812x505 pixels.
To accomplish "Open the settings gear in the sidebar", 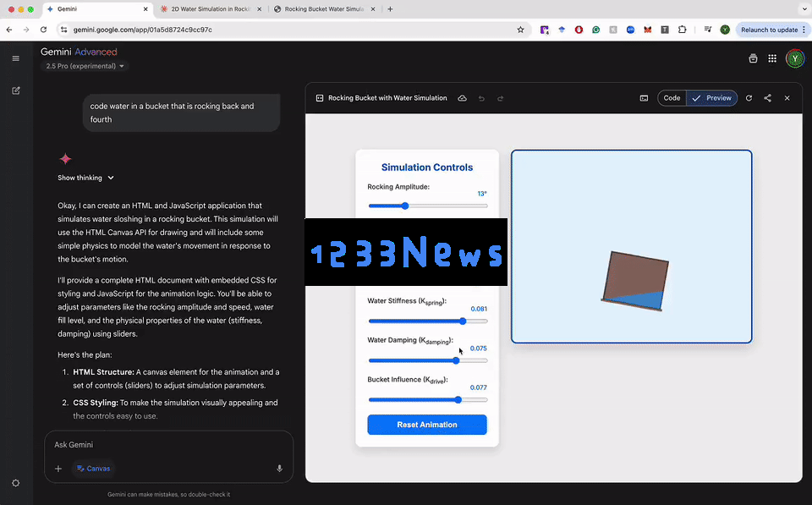I will point(16,483).
